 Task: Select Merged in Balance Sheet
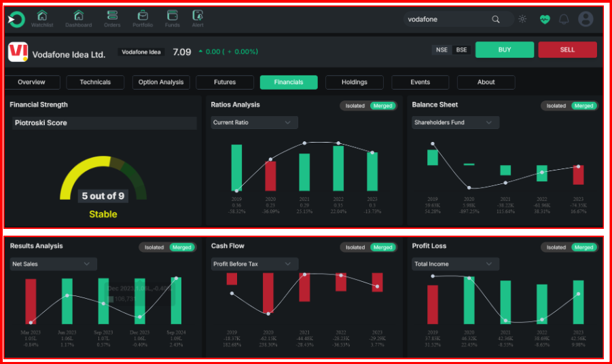point(584,106)
